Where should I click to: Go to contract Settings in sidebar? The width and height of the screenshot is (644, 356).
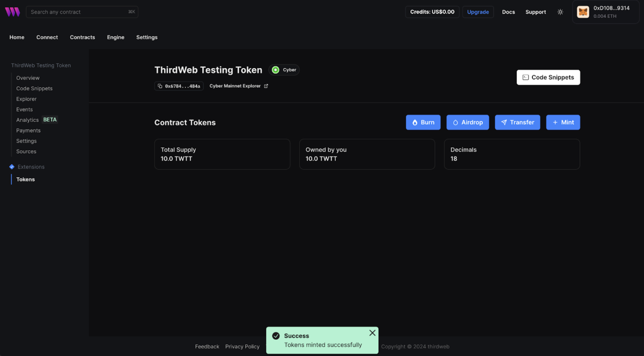[26, 141]
